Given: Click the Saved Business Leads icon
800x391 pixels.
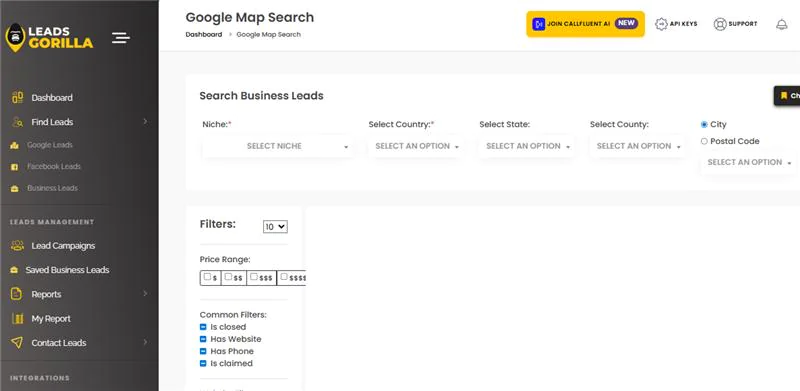Looking at the screenshot, I should coord(14,270).
